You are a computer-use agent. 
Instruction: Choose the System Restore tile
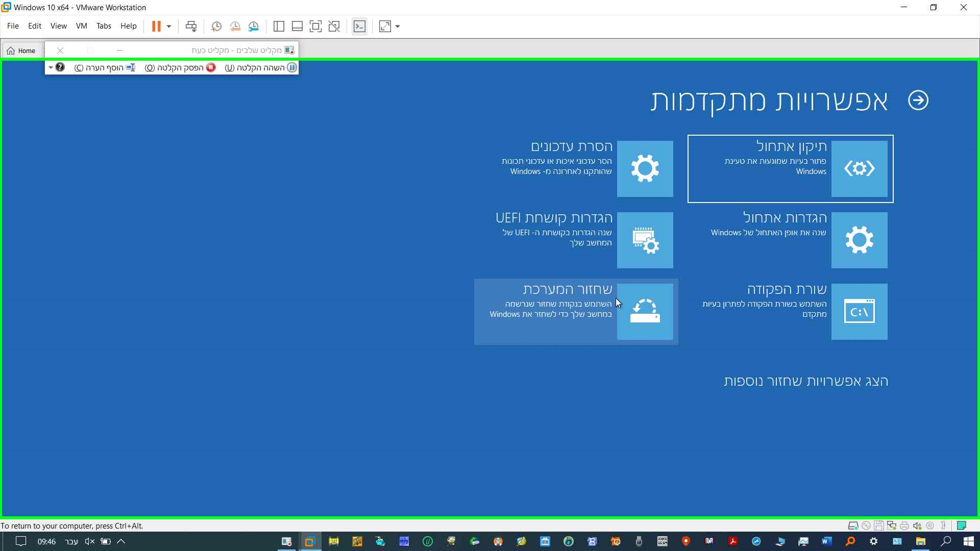(645, 311)
